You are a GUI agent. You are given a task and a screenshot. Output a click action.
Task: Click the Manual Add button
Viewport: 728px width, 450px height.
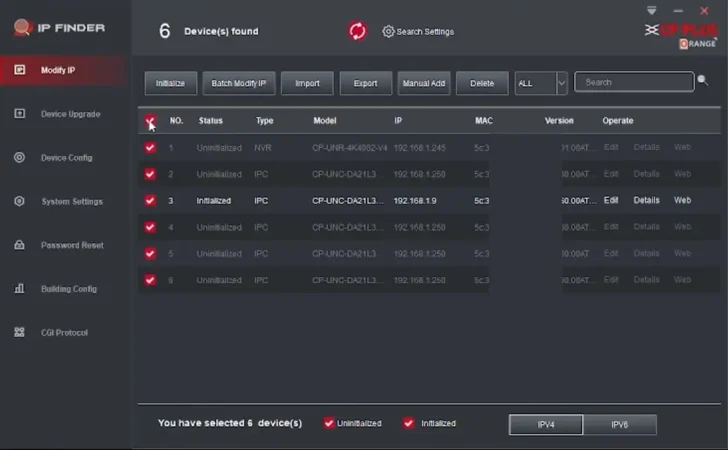coord(423,83)
